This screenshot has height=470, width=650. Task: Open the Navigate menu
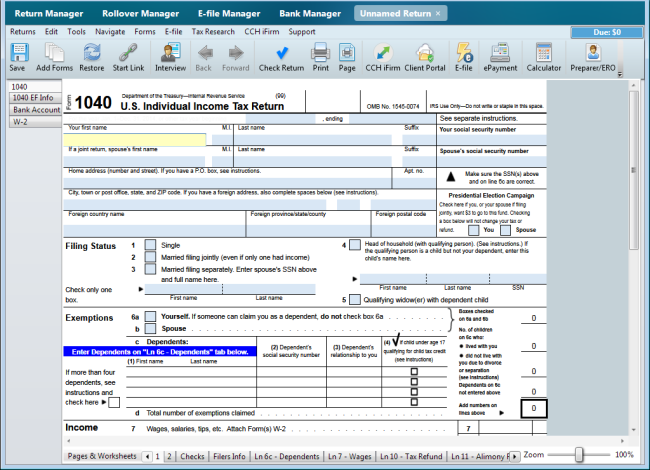tap(110, 31)
